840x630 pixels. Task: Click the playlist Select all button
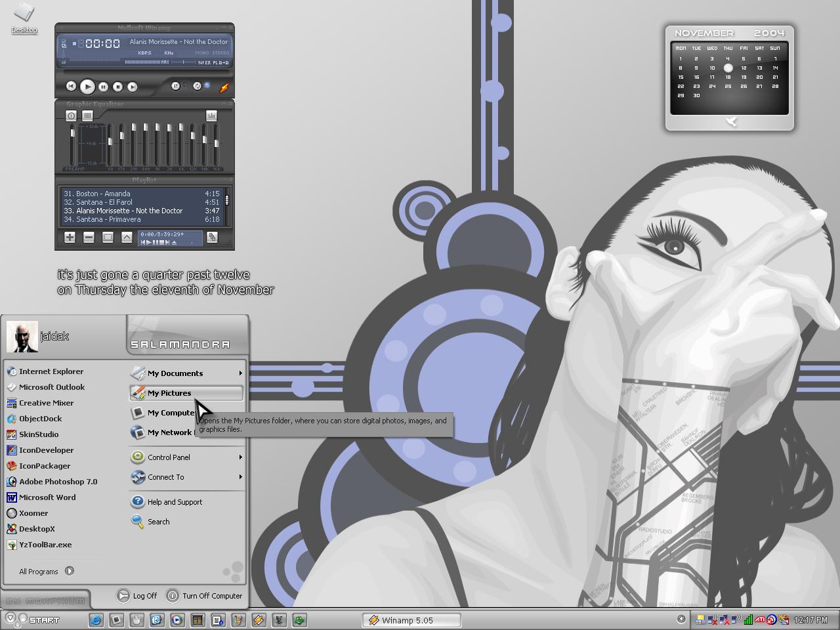pos(108,238)
